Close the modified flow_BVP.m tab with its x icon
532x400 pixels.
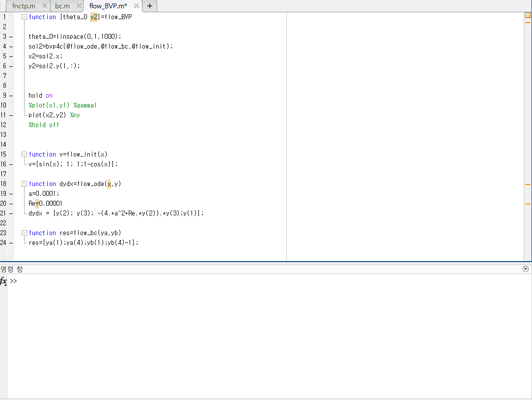click(136, 6)
